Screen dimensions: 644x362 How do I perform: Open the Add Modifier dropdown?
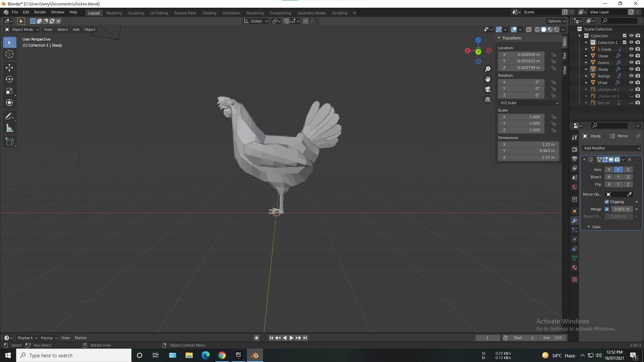click(x=611, y=148)
